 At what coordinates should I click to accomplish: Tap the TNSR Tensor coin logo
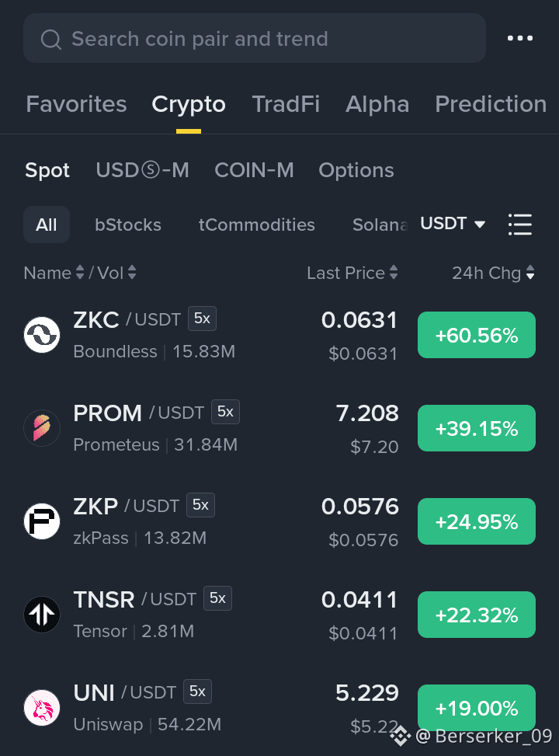coord(42,615)
